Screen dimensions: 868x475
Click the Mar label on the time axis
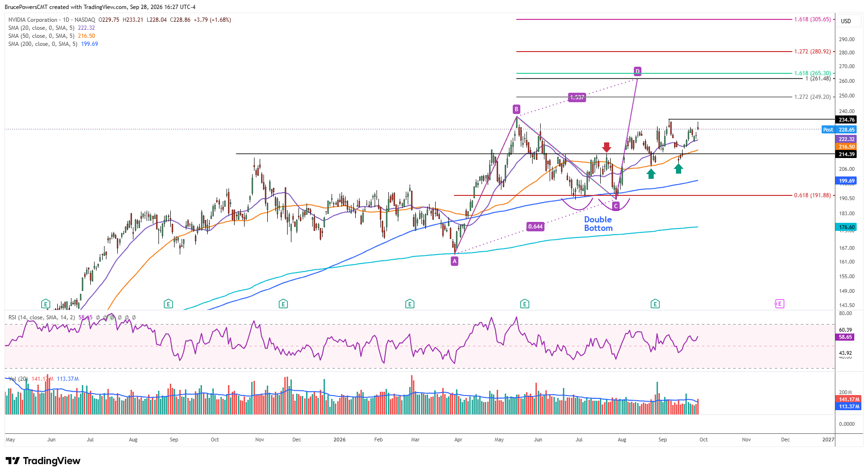415,440
